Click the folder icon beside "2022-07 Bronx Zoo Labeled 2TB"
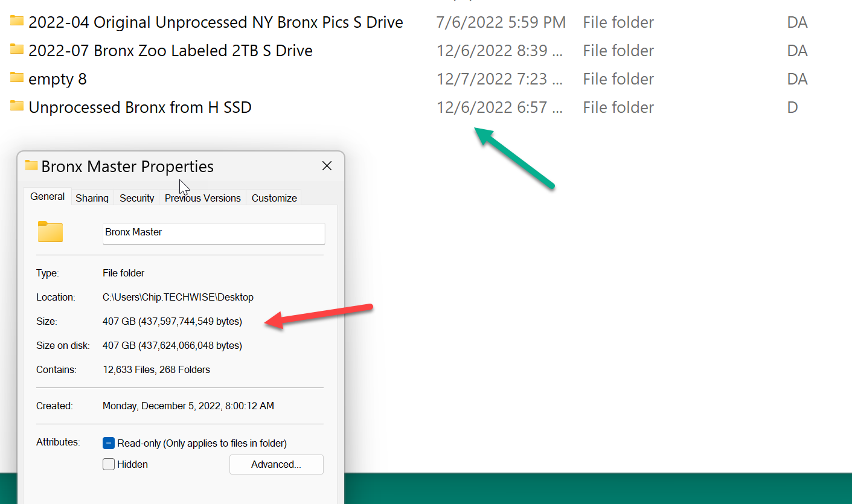Screen dimensions: 852x504 16,50
